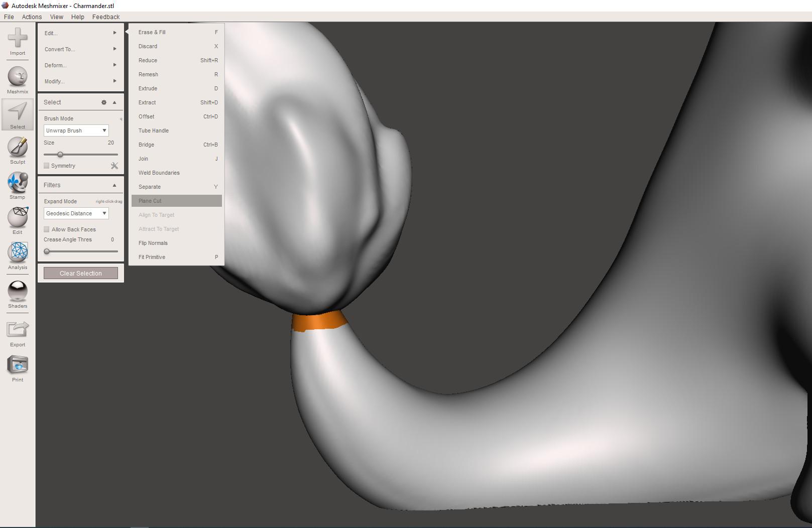The height and width of the screenshot is (528, 812).
Task: Choose Plane Cut from the menu
Action: 177,201
